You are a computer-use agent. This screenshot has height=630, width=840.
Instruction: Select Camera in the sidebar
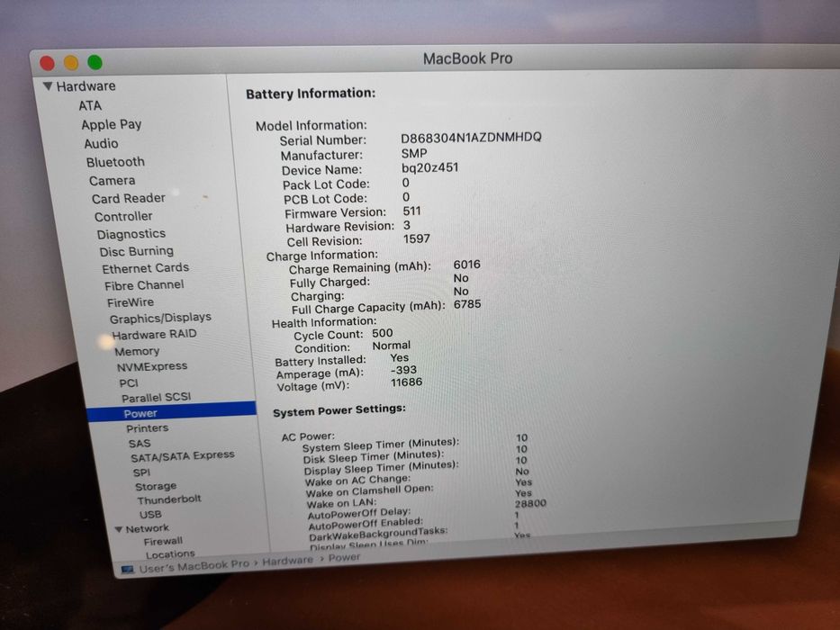pyautogui.click(x=112, y=181)
